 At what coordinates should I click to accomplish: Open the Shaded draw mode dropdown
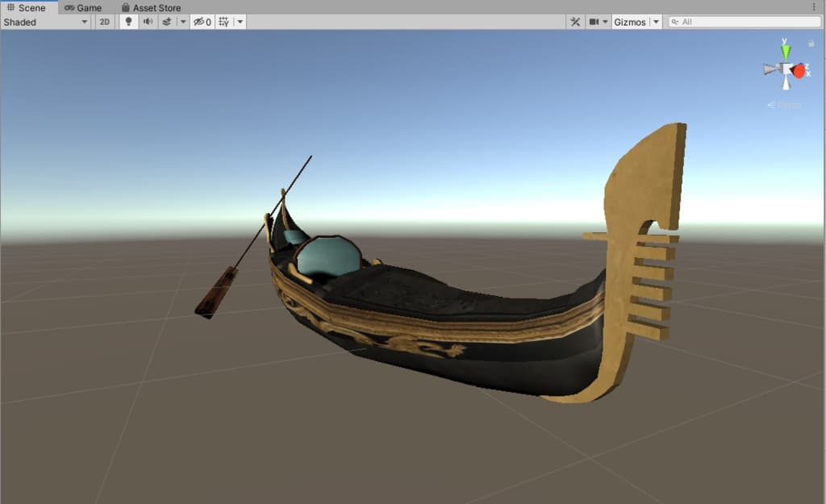click(x=45, y=22)
